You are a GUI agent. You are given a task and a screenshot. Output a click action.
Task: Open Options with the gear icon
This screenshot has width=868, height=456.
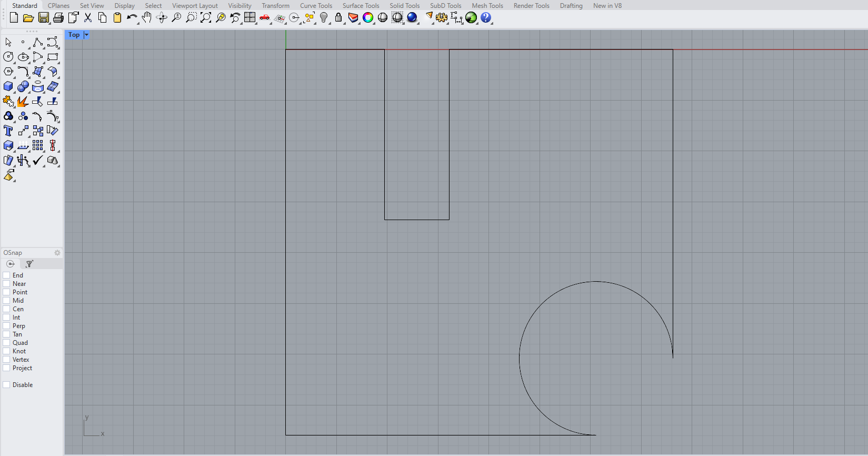(442, 18)
